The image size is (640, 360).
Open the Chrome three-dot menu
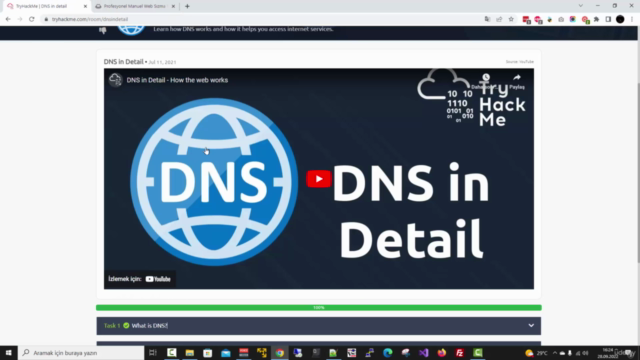[x=632, y=19]
